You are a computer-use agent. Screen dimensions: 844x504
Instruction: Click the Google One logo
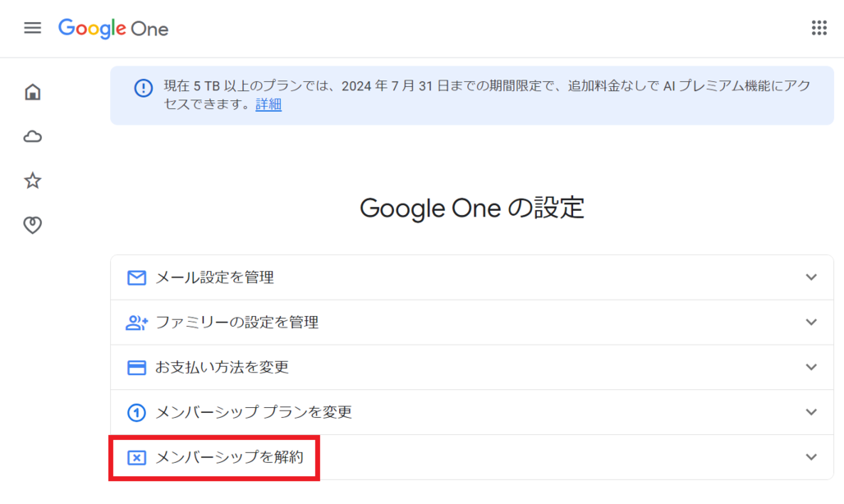tap(113, 29)
